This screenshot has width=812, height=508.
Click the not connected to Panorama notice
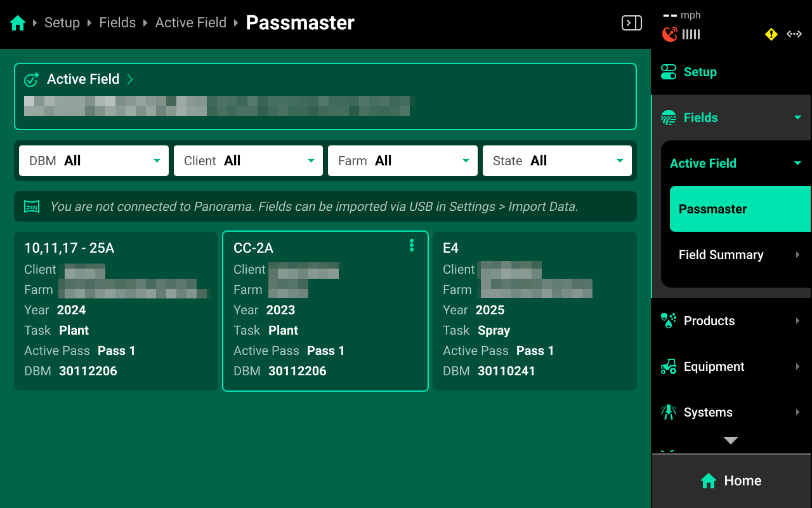325,206
